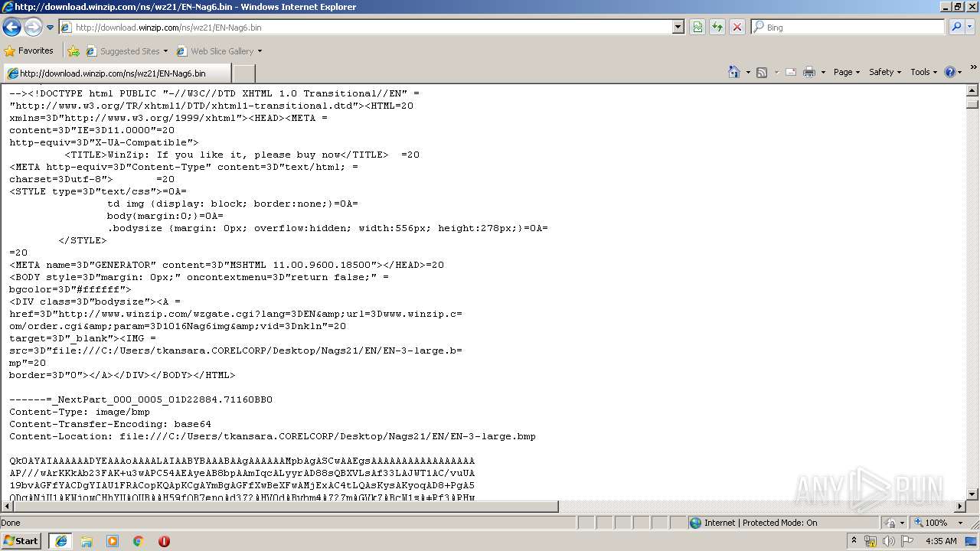Click the browser Back arrow button

tap(12, 27)
